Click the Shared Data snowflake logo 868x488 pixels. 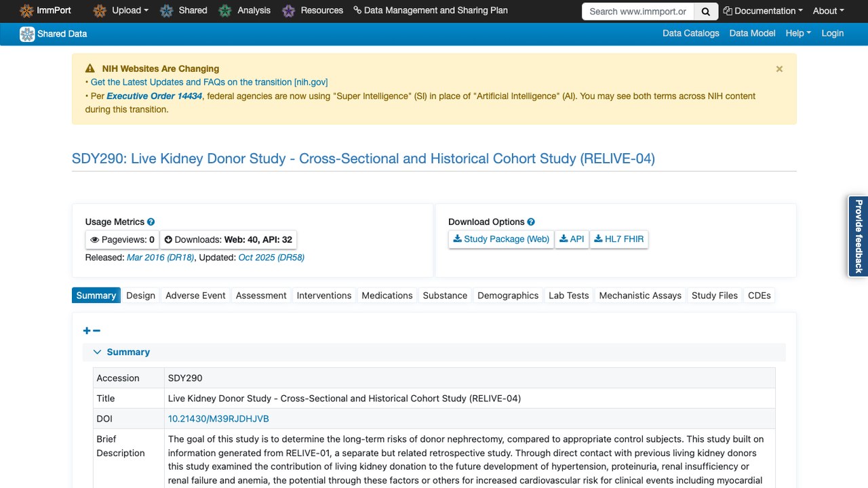(x=27, y=34)
